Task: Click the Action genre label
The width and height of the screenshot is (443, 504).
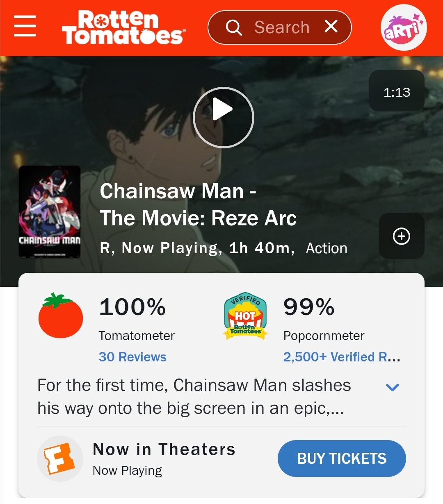Action: [x=327, y=248]
